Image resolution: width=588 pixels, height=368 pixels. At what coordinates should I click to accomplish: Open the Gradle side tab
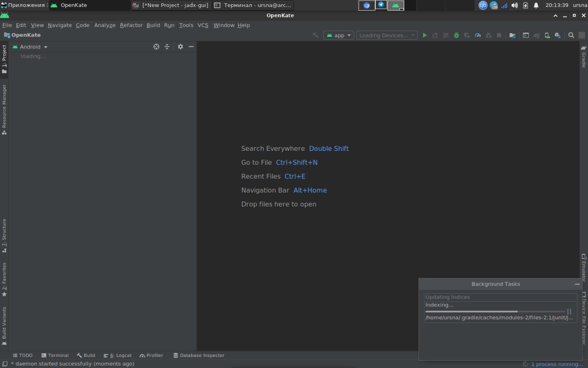(584, 56)
